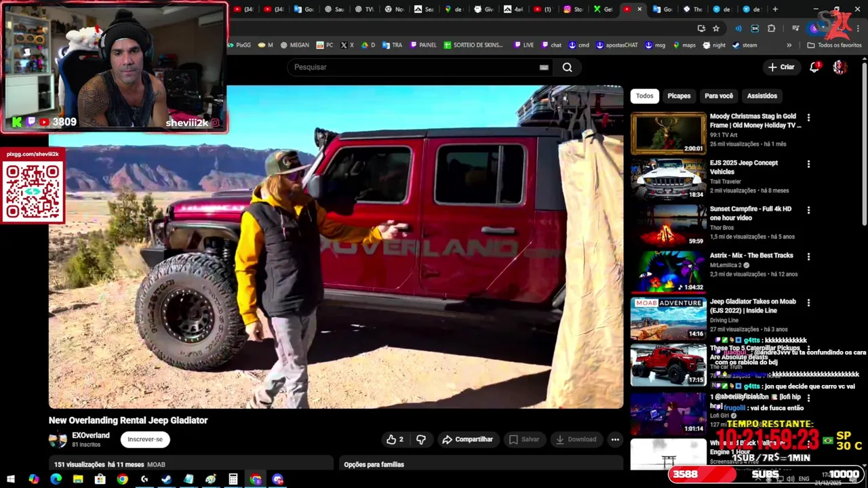Open the media control icon in Chrome toolbar
The image size is (868, 488).
click(795, 28)
